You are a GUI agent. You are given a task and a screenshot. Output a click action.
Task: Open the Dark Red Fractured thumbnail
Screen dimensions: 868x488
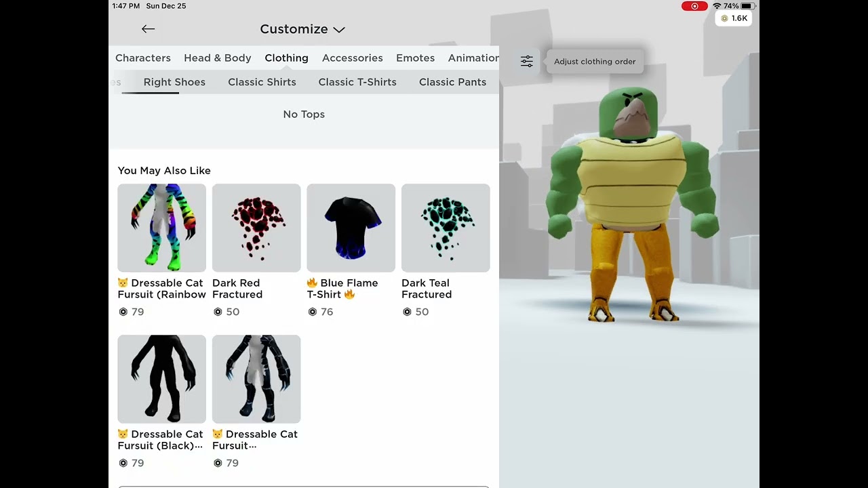click(256, 228)
